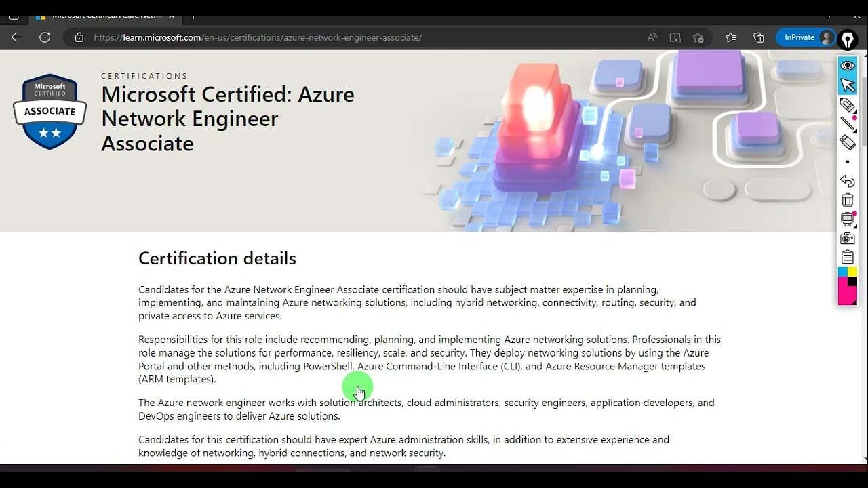Click the "Azure Command-Line Interface (CLI)" text
Viewport: 868px width, 488px height.
[439, 366]
